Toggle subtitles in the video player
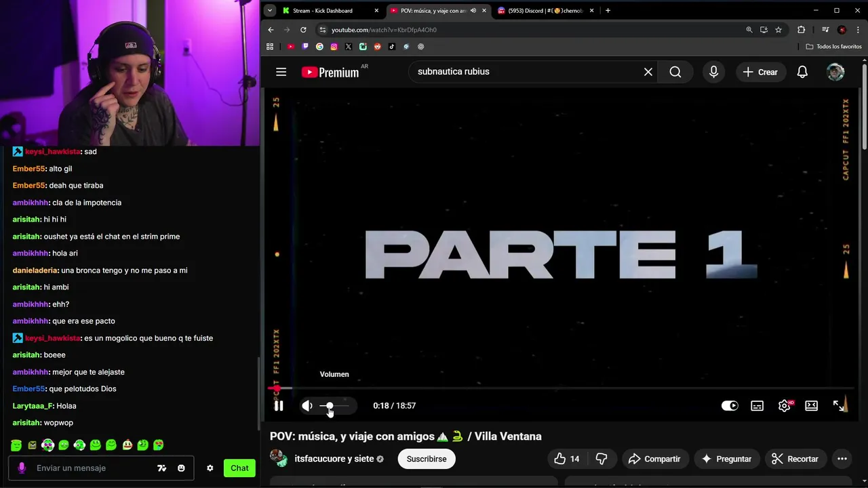Image resolution: width=868 pixels, height=488 pixels. tap(757, 405)
